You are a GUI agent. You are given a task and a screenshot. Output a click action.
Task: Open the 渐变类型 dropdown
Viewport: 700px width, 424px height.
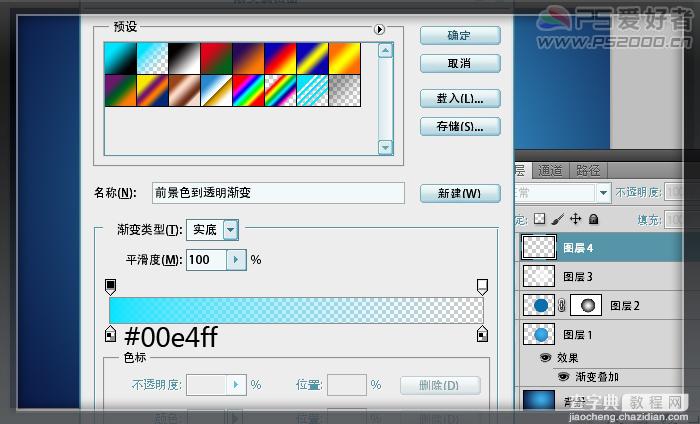pos(231,230)
